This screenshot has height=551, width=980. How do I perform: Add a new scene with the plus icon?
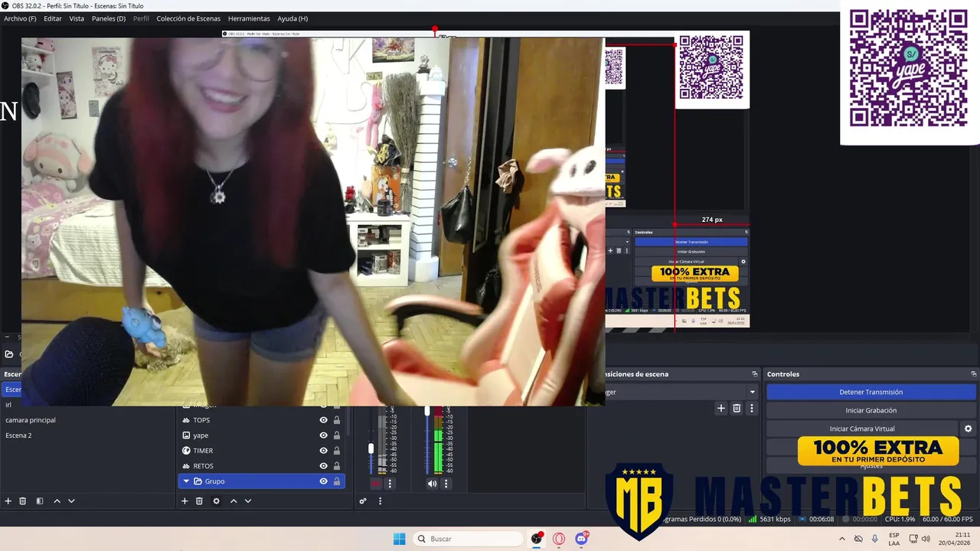click(8, 501)
